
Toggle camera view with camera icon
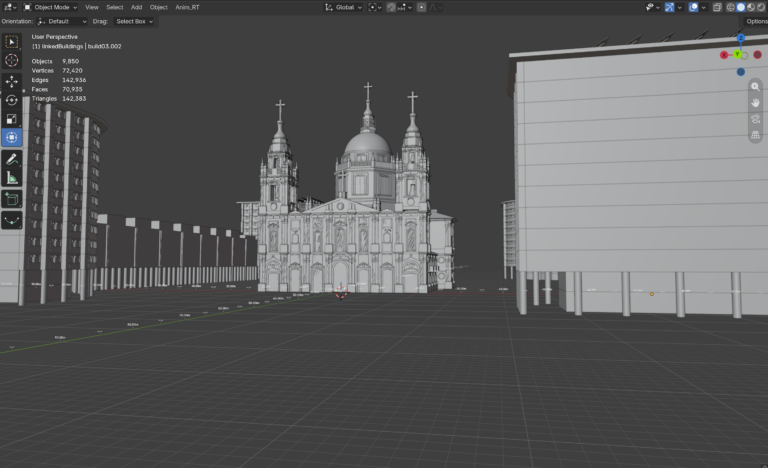pyautogui.click(x=755, y=119)
